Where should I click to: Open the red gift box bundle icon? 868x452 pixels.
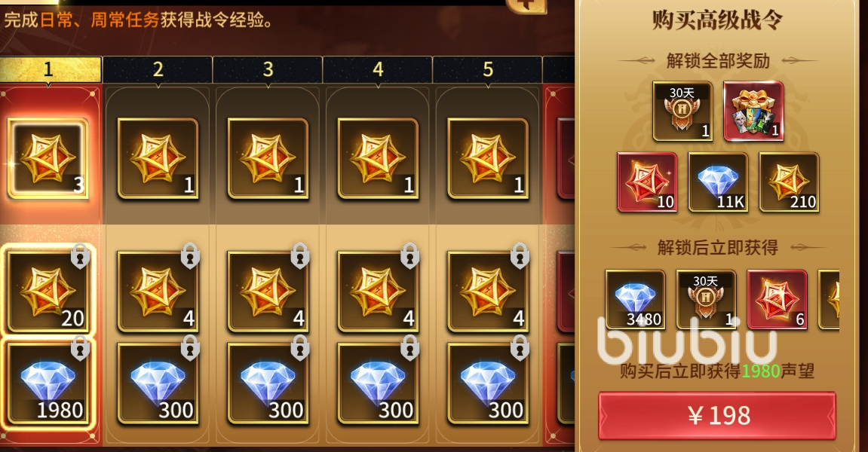pos(753,111)
